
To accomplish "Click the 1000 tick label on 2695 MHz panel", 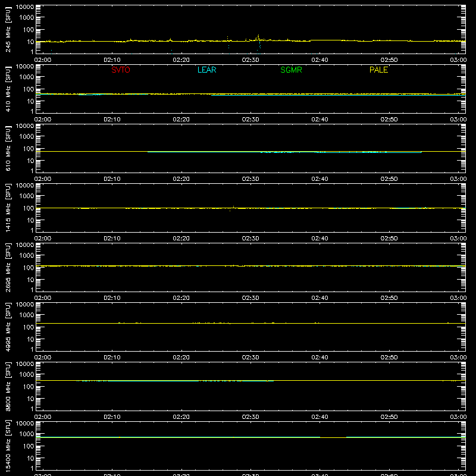I will [27, 255].
